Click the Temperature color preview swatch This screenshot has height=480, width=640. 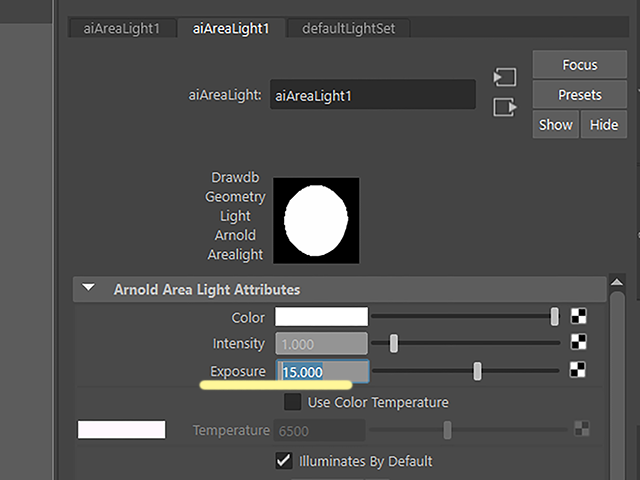[122, 430]
